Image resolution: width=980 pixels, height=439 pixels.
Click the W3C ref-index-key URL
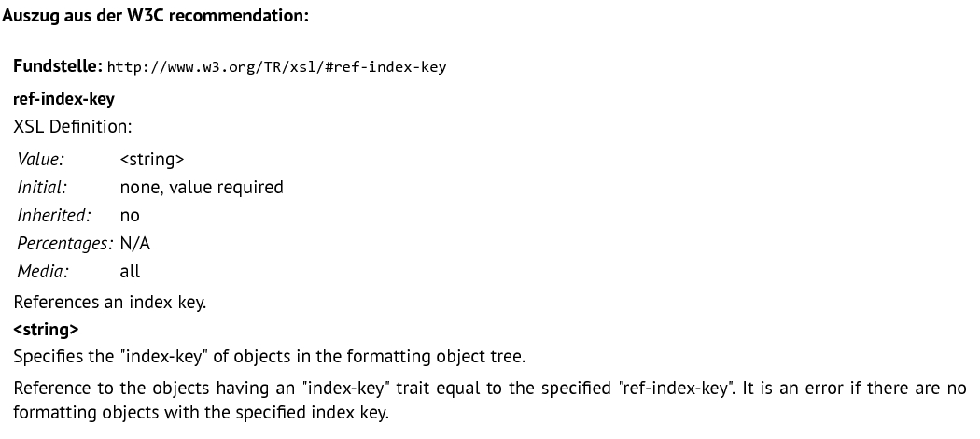click(x=276, y=67)
